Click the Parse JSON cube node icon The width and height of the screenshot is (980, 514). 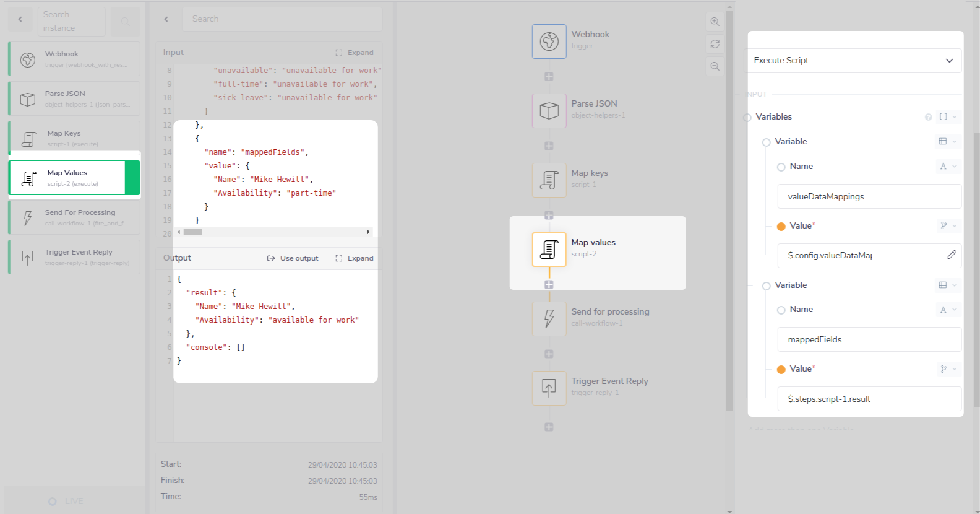click(549, 111)
